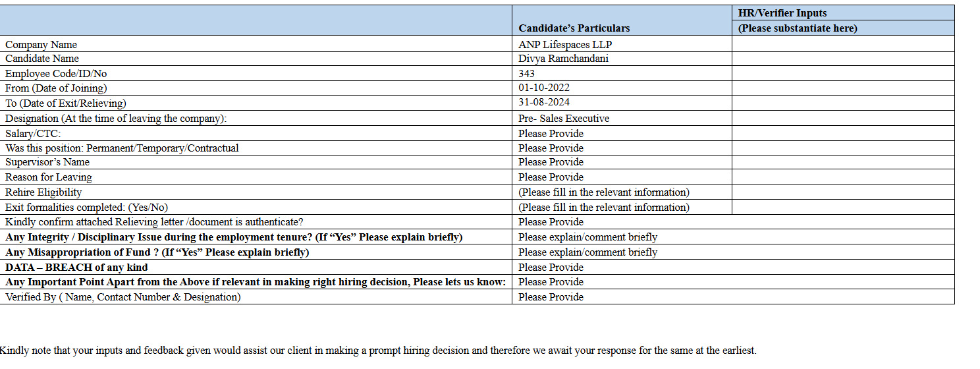Click the HR/Verifier Inputs column header
Screen dimensions: 980x369
click(x=782, y=13)
